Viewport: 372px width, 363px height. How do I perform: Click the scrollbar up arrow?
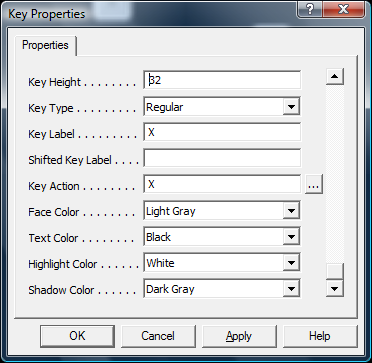(335, 77)
